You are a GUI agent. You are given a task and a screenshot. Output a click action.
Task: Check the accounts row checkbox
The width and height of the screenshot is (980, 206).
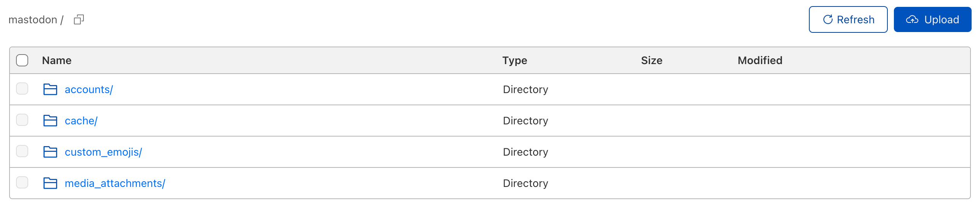pos(22,89)
